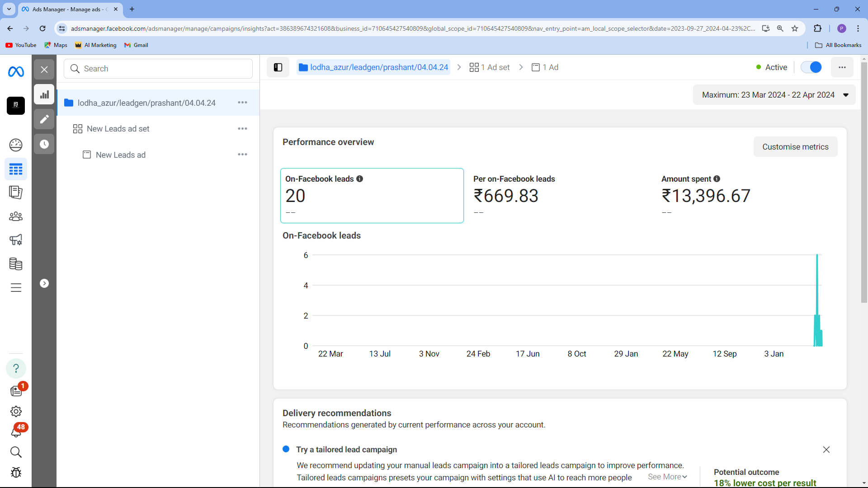Go to 1 Ad set breadcrumb
Viewport: 868px width, 488px height.
point(490,67)
